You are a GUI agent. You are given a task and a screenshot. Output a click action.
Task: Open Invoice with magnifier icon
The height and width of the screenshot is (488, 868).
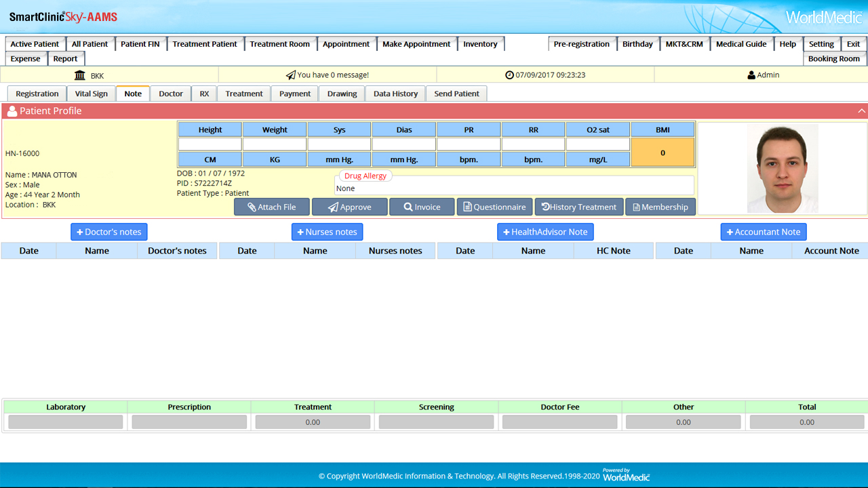pos(421,207)
